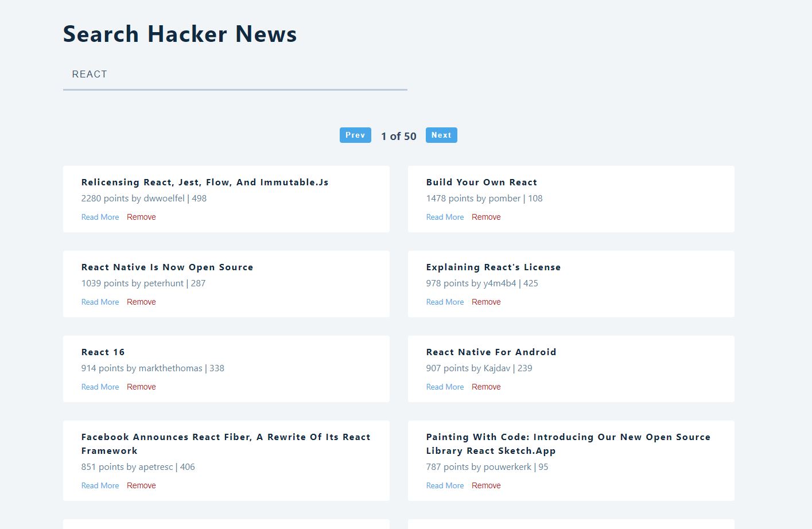
Task: Click the search input containing REACT
Action: pos(235,75)
